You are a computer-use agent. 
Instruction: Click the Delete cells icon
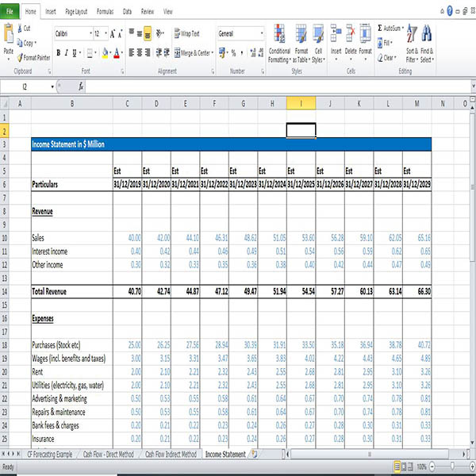(x=351, y=33)
